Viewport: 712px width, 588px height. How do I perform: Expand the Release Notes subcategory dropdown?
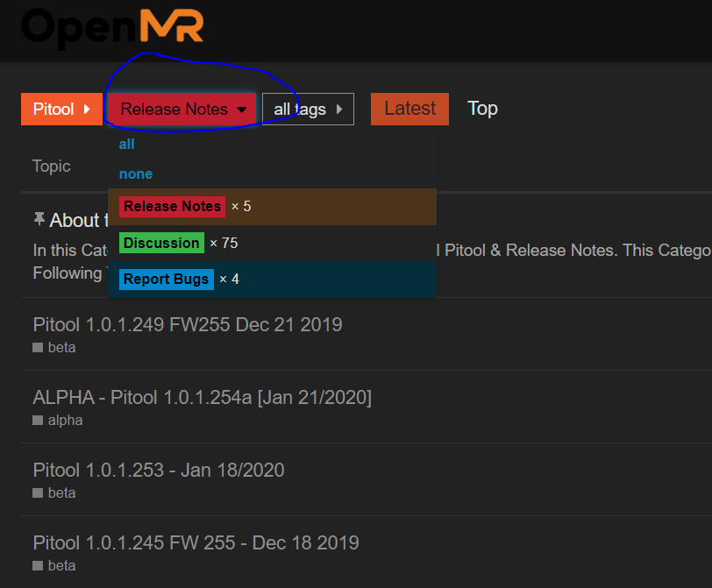click(182, 110)
